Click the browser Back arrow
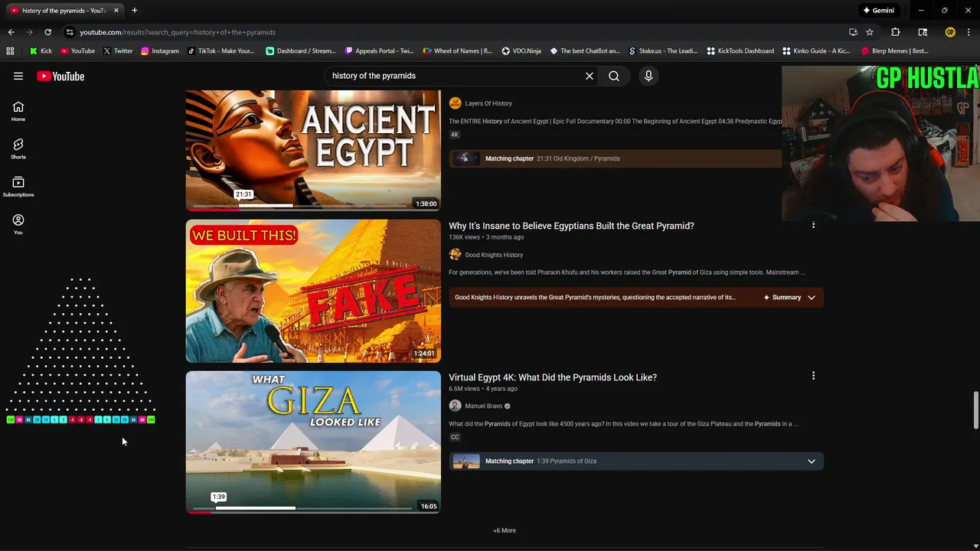 [11, 32]
